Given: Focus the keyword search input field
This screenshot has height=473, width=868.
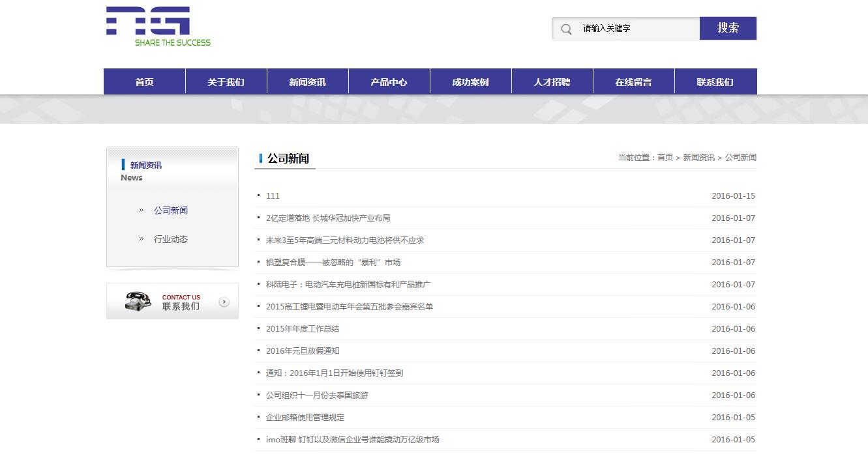Looking at the screenshot, I should coord(636,29).
